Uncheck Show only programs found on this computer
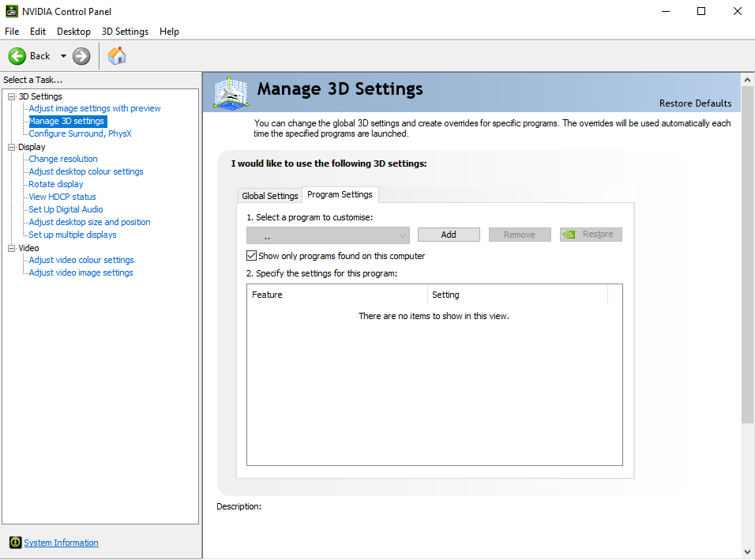The height and width of the screenshot is (560, 755). click(x=252, y=256)
